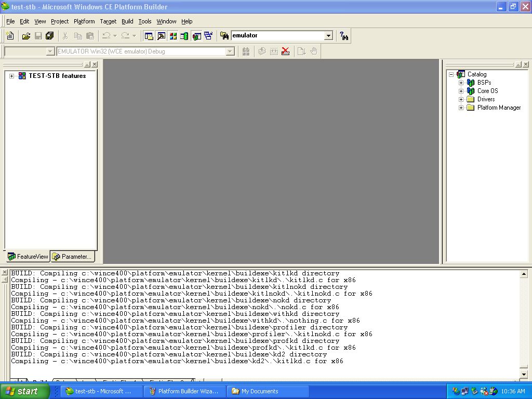Switch to My Documents taskbar button
The height and width of the screenshot is (399, 532).
(268, 391)
